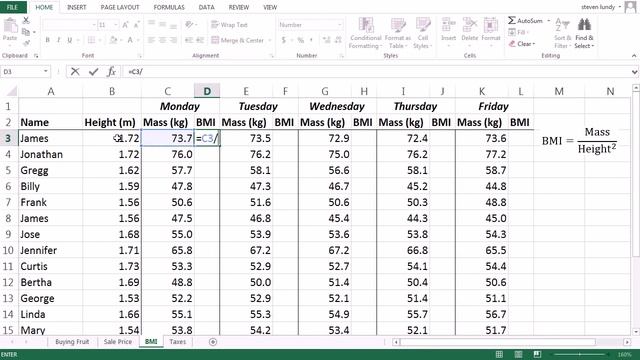The width and height of the screenshot is (640, 360).
Task: Click the Delete cells icon
Action: [469, 25]
